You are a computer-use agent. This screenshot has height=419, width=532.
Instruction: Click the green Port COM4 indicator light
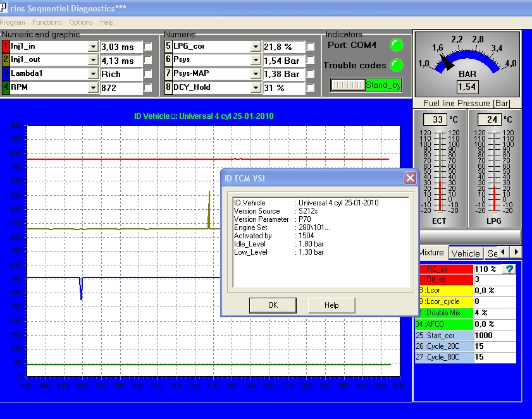[x=396, y=45]
